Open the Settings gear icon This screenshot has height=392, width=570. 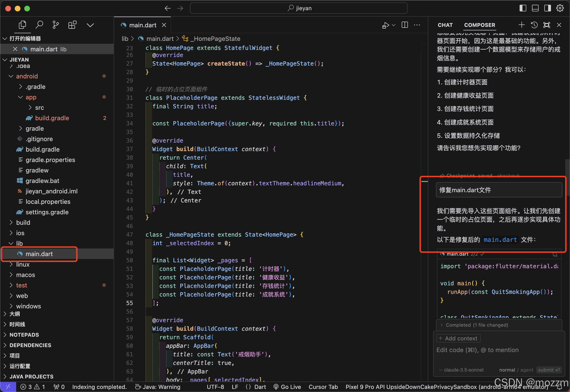(x=560, y=8)
